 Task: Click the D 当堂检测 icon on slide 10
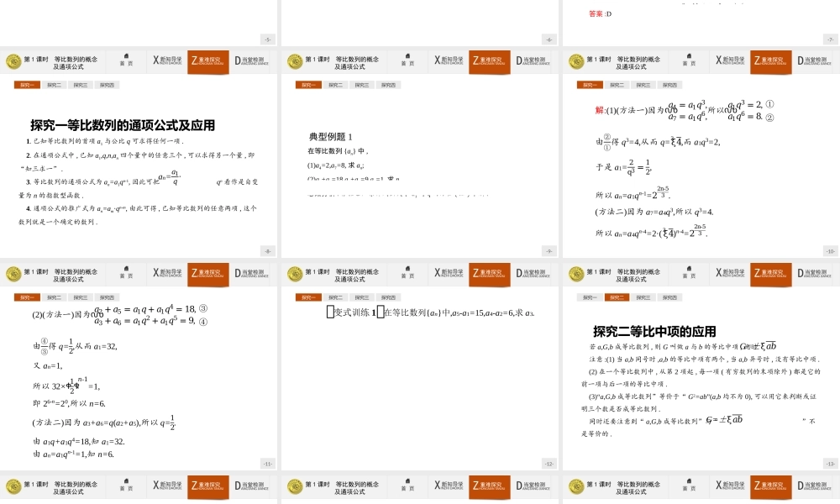click(813, 60)
